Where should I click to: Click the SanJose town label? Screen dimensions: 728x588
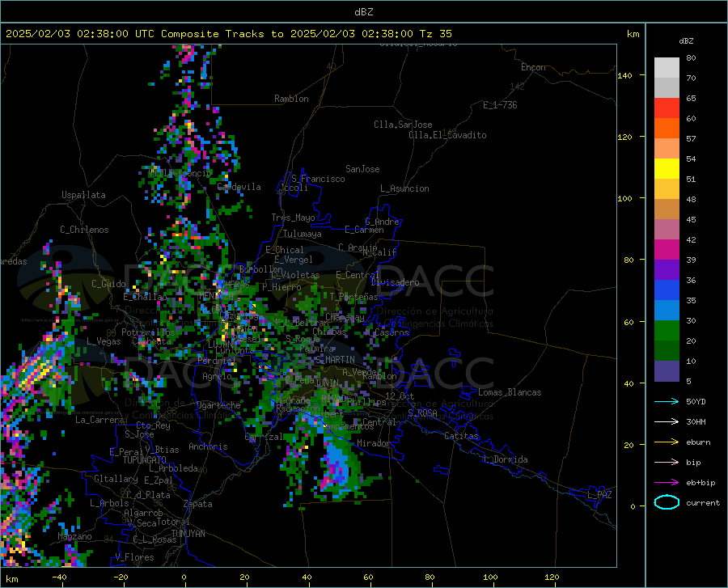(x=362, y=169)
